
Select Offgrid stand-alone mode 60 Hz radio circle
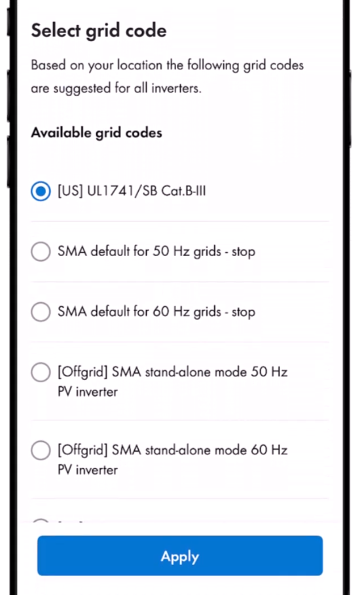coord(41,450)
